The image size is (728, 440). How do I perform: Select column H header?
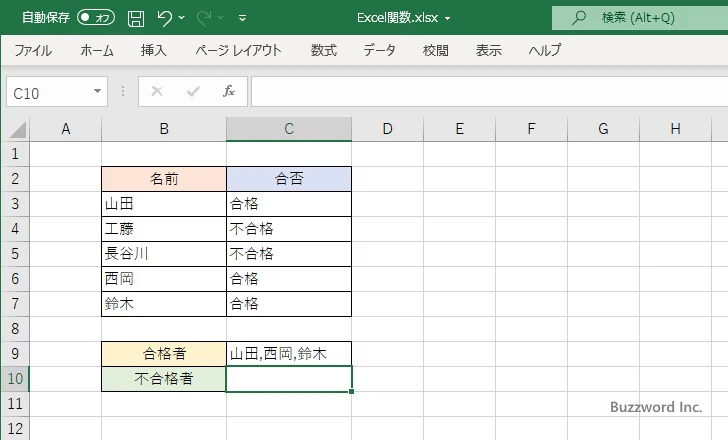pos(675,129)
